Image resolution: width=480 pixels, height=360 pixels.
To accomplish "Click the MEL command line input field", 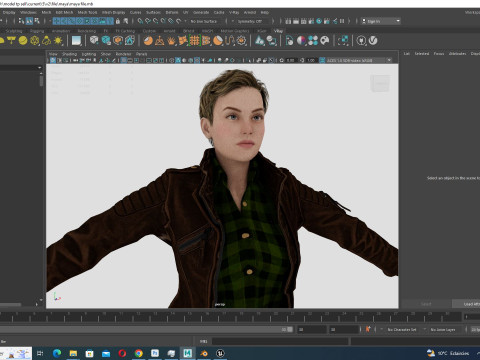I will (x=280, y=341).
